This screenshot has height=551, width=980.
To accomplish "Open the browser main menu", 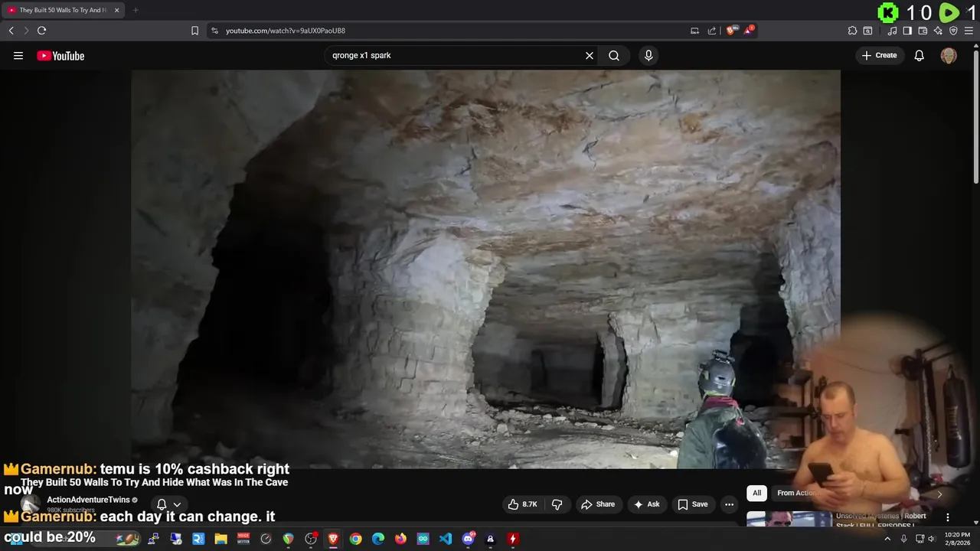I will point(970,31).
